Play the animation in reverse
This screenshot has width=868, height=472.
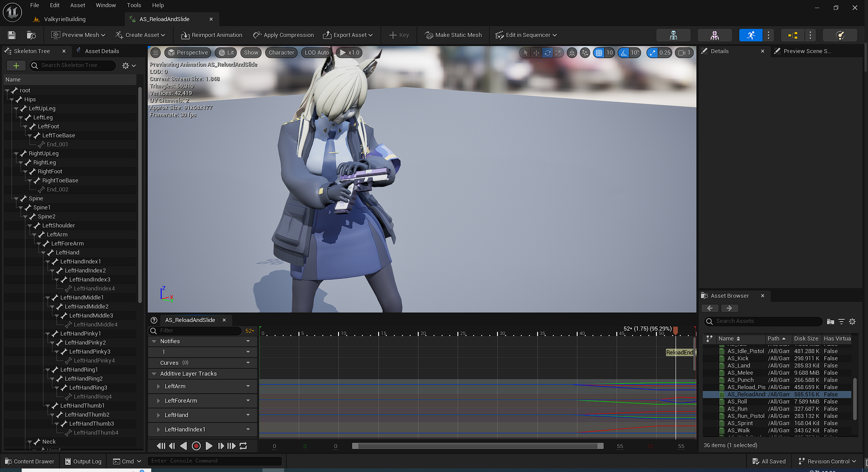(183, 446)
